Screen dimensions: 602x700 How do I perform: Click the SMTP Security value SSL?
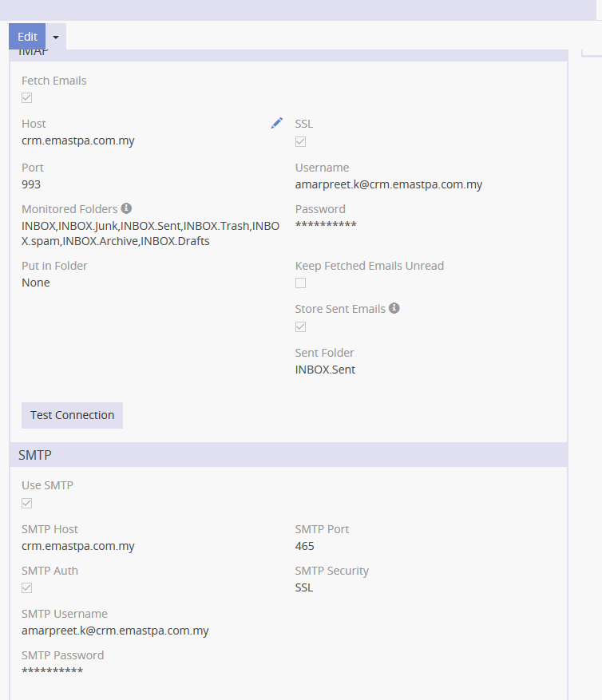pyautogui.click(x=304, y=587)
